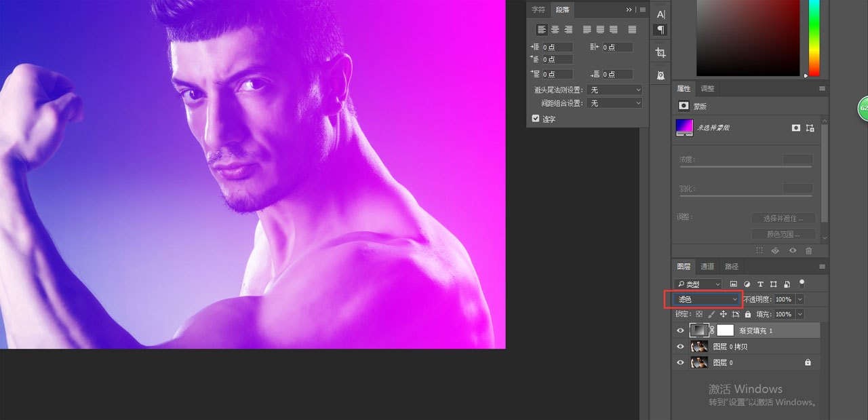Screen dimensions: 868x420
Task: Click the 选择并遮住 button
Action: click(783, 218)
